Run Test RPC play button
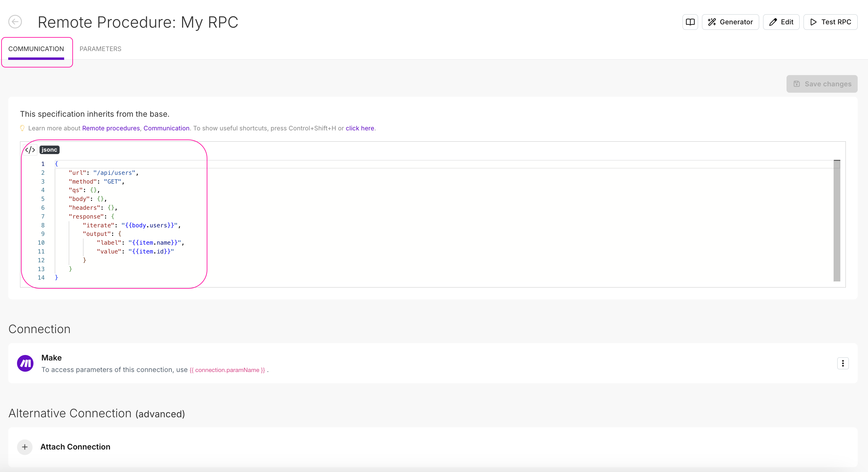The height and width of the screenshot is (472, 868). click(x=830, y=22)
